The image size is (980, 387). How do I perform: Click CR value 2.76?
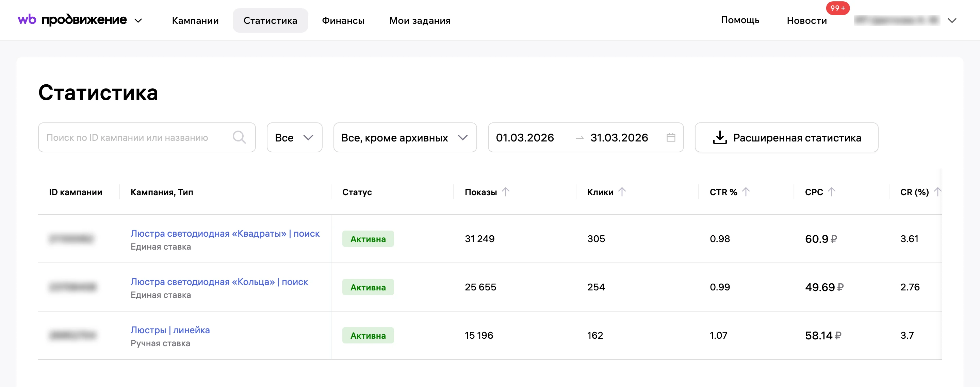pyautogui.click(x=910, y=287)
